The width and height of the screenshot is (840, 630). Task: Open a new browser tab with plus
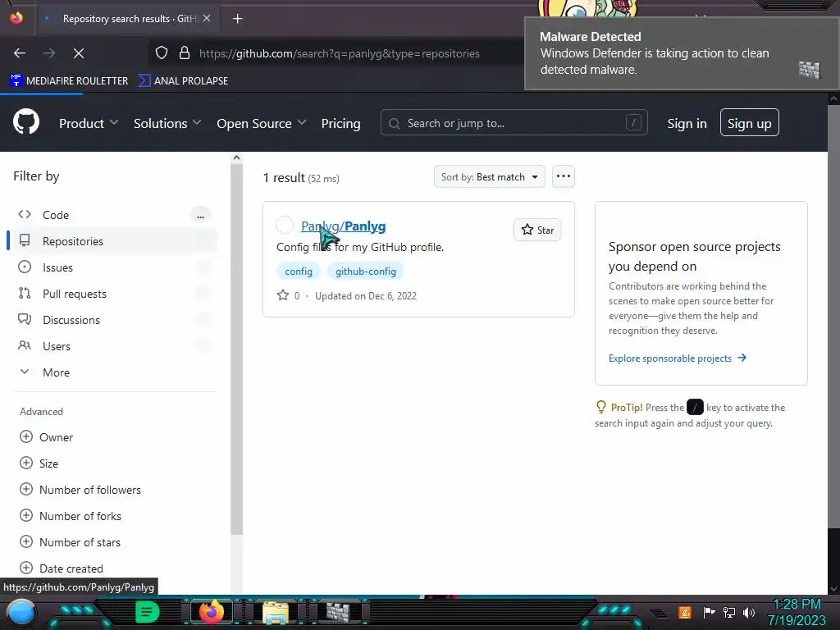click(237, 19)
